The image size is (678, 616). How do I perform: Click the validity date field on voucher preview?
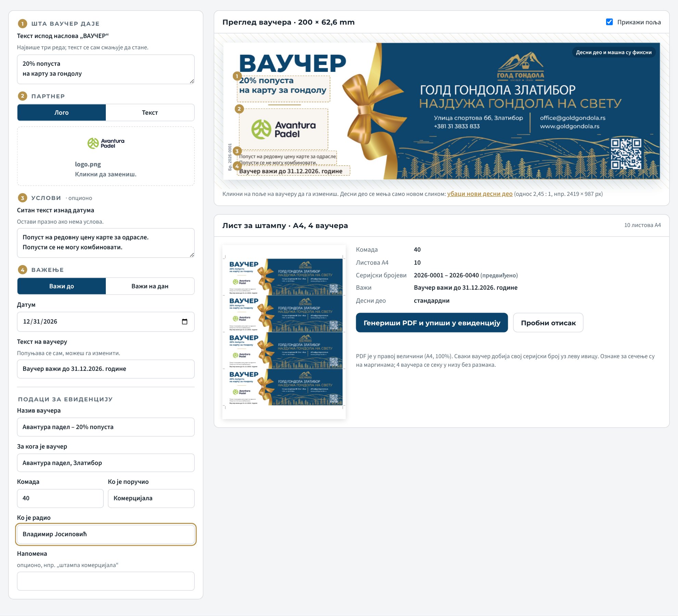294,171
